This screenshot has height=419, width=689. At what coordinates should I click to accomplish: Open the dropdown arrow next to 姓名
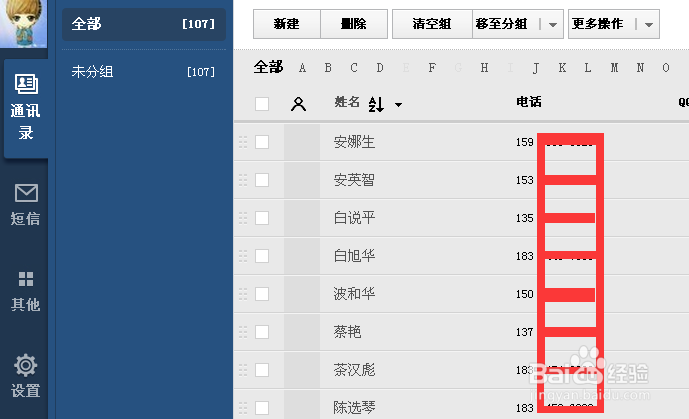pyautogui.click(x=398, y=104)
